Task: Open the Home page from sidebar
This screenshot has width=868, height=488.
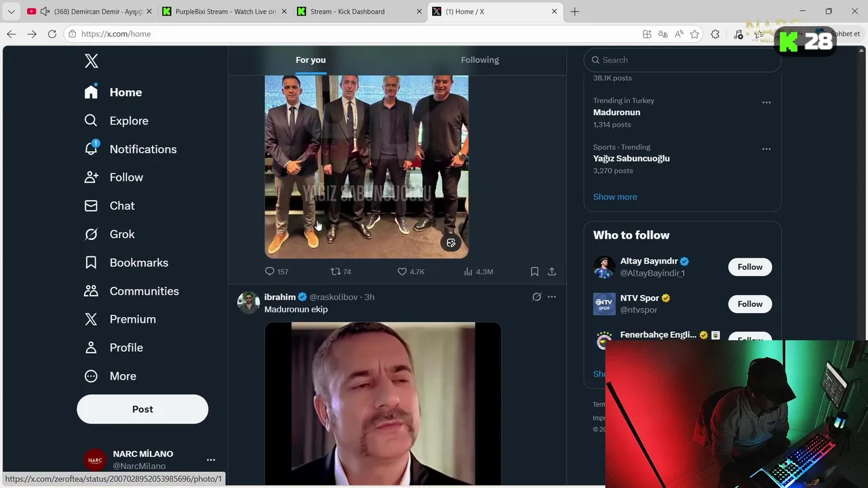Action: click(x=113, y=92)
